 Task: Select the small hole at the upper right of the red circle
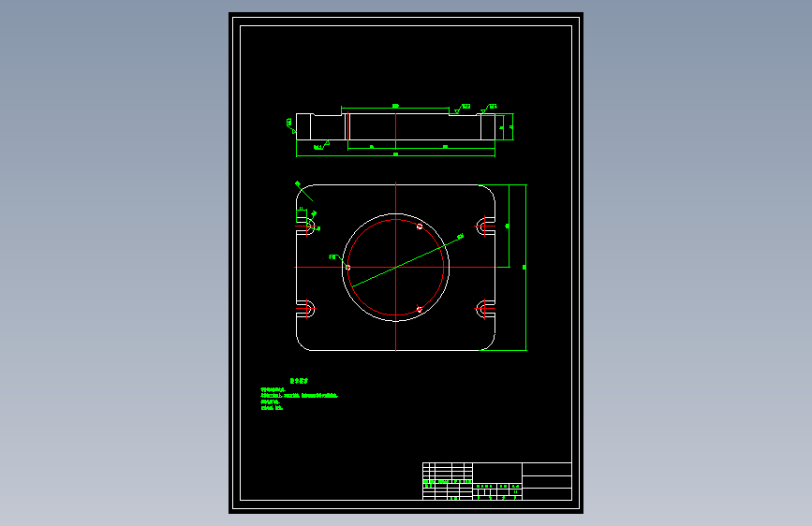point(420,226)
